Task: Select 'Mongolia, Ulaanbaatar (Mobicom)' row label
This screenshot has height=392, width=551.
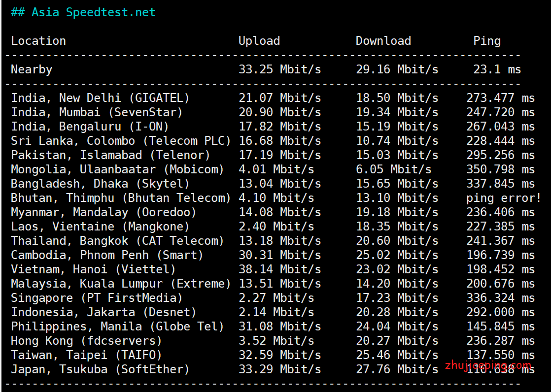Action: click(117, 169)
